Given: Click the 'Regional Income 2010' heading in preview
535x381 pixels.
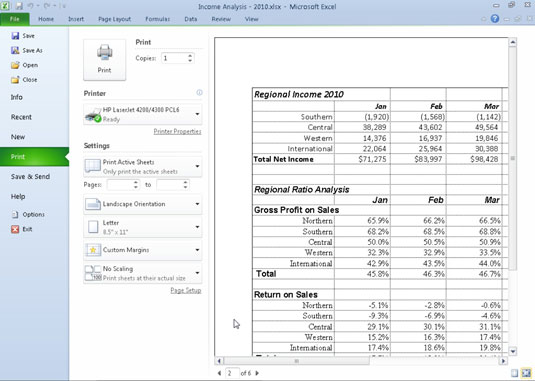Looking at the screenshot, I should [x=299, y=94].
